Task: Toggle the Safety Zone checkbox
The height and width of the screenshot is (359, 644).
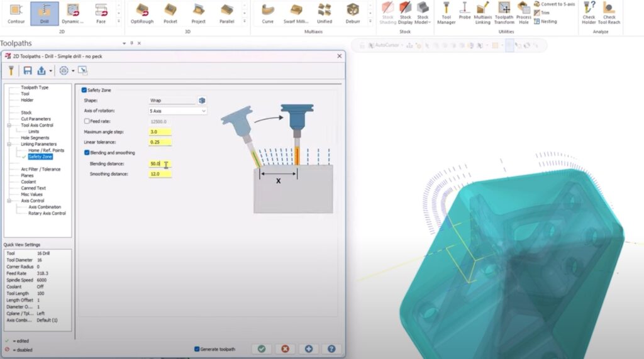Action: 84,90
